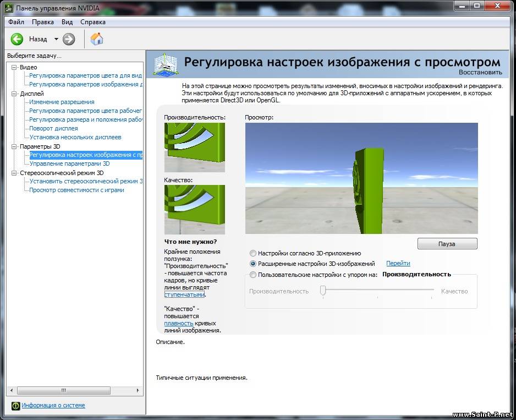Open the Информация о системе link
Screen dimensions: 516x420
point(53,406)
